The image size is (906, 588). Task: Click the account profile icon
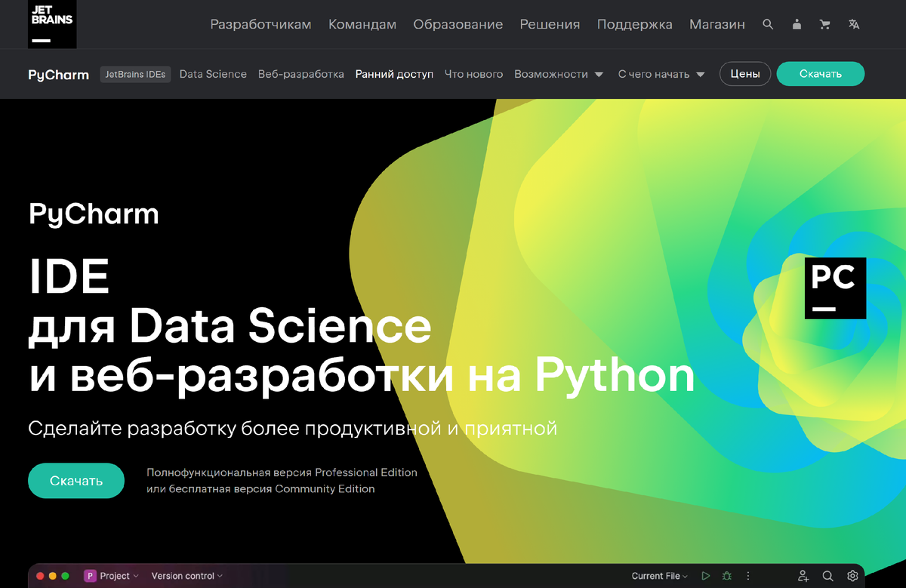point(797,24)
